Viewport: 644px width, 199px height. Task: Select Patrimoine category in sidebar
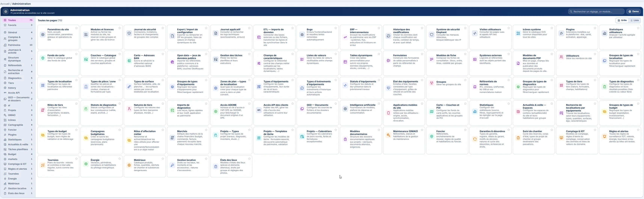coord(18,45)
